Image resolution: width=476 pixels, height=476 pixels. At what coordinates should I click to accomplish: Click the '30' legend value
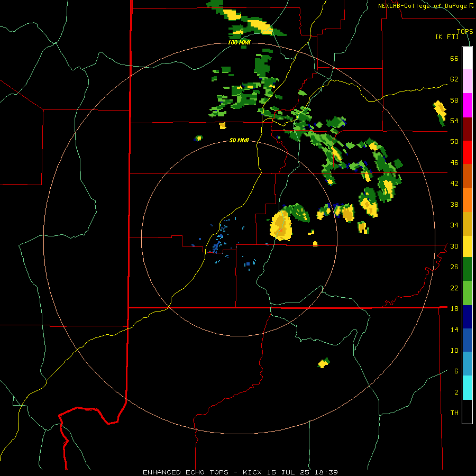click(454, 246)
